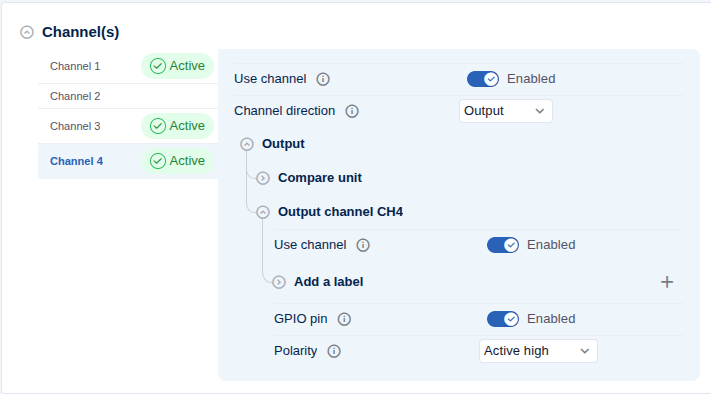Show info for Polarity

tap(334, 351)
